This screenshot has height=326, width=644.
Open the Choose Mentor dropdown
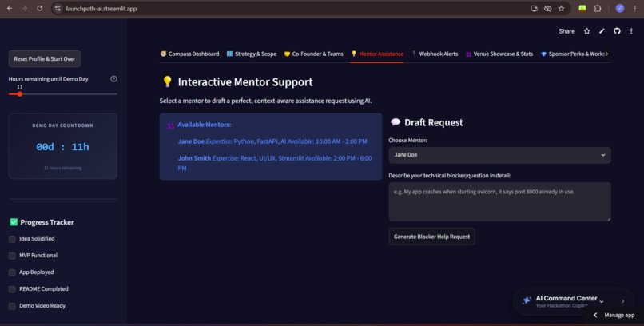pos(499,155)
